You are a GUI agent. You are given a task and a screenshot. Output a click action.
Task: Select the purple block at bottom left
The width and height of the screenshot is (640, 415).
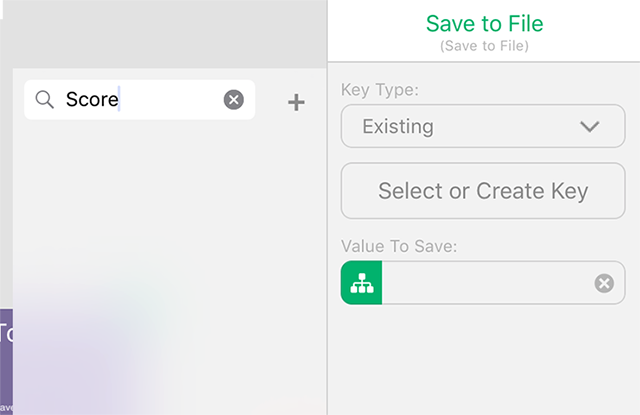[x=6, y=362]
